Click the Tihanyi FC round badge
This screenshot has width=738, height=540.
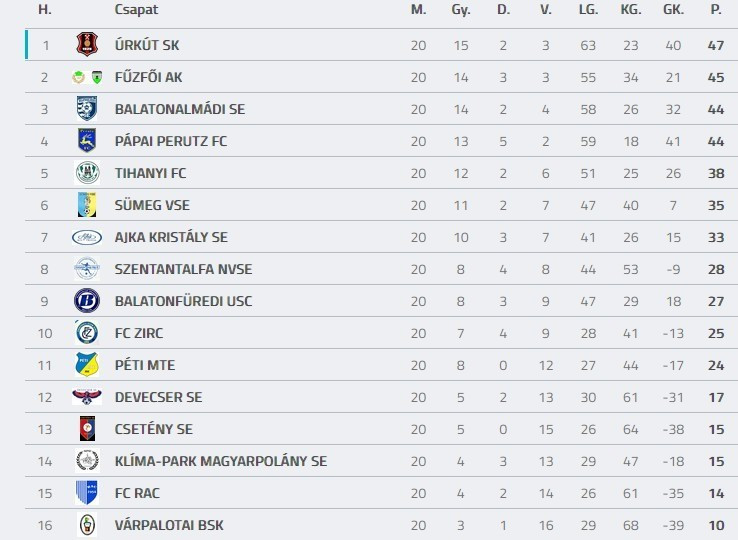click(87, 173)
